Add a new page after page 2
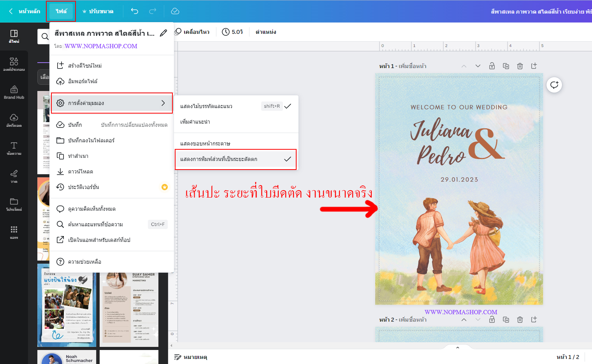Screen dimensions: 592x364 point(534,320)
